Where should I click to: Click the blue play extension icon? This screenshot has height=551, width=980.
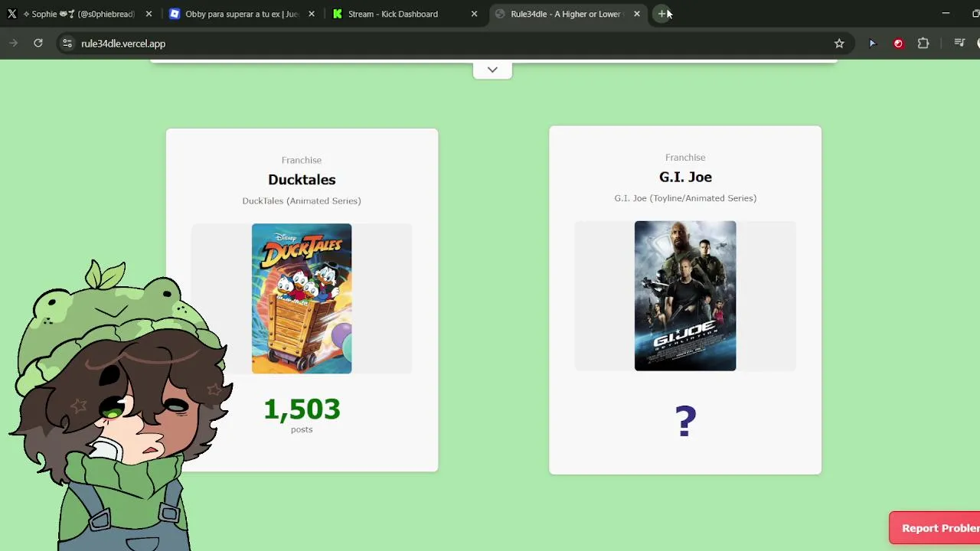[872, 44]
